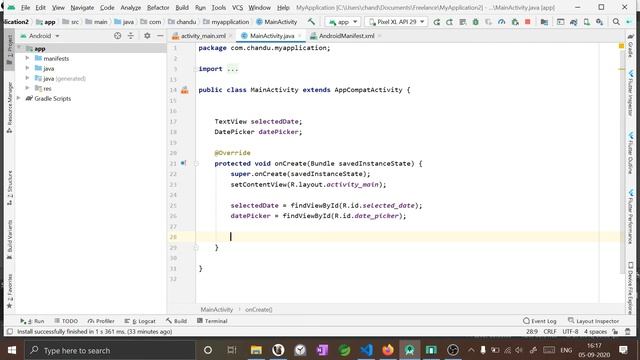Viewport: 640px width, 360px height.
Task: Click the Collapse All icon in Project panel
Action: point(131,36)
